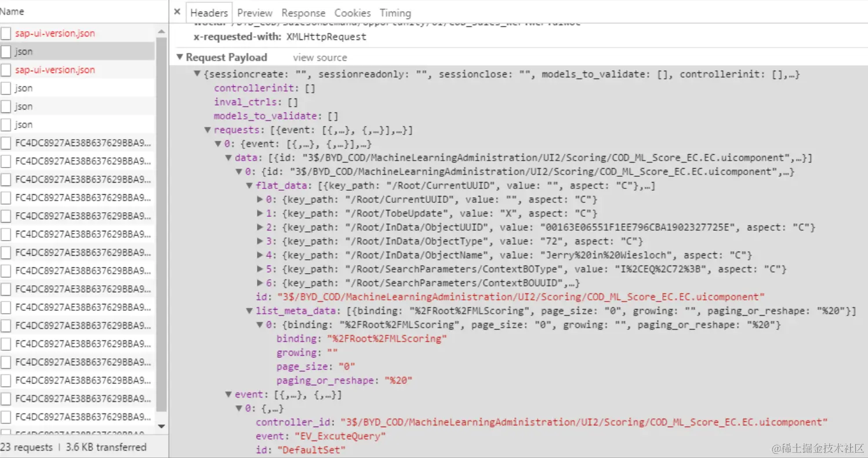The image size is (868, 458).
Task: Collapse the list_meta_data array
Action: coord(250,311)
